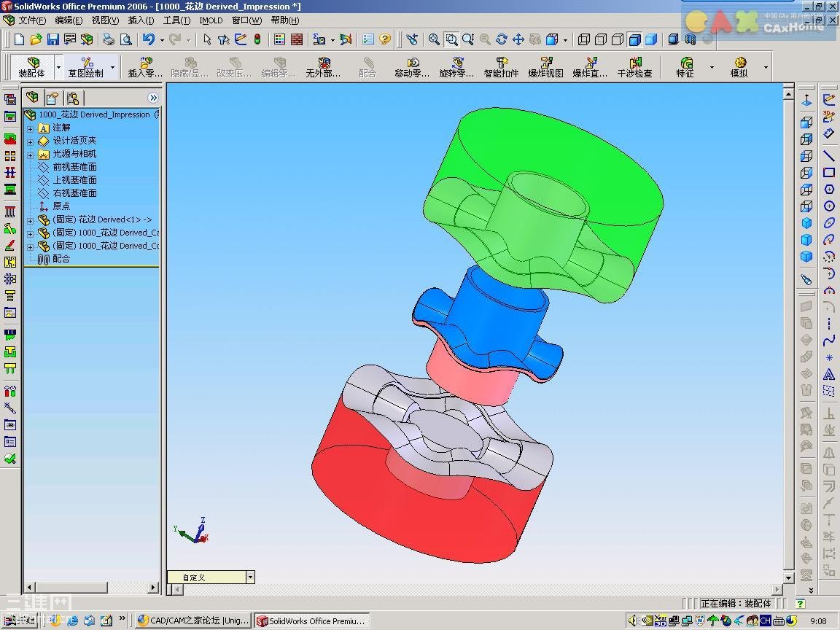Select the Zoom to Area tool
The image size is (840, 630).
point(451,39)
